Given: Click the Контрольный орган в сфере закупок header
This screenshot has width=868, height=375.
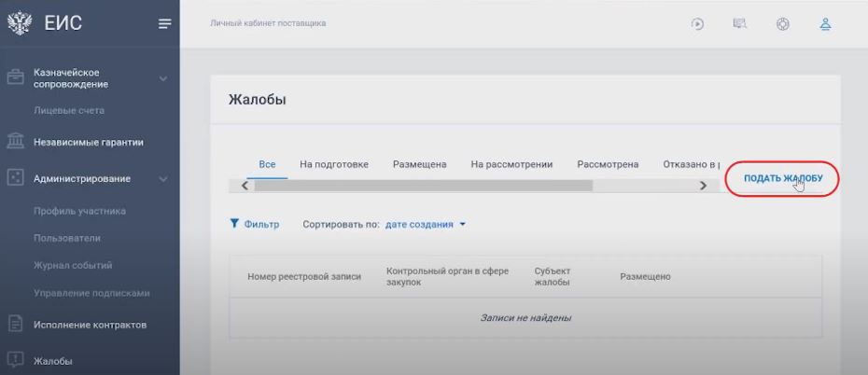Looking at the screenshot, I should [x=447, y=276].
